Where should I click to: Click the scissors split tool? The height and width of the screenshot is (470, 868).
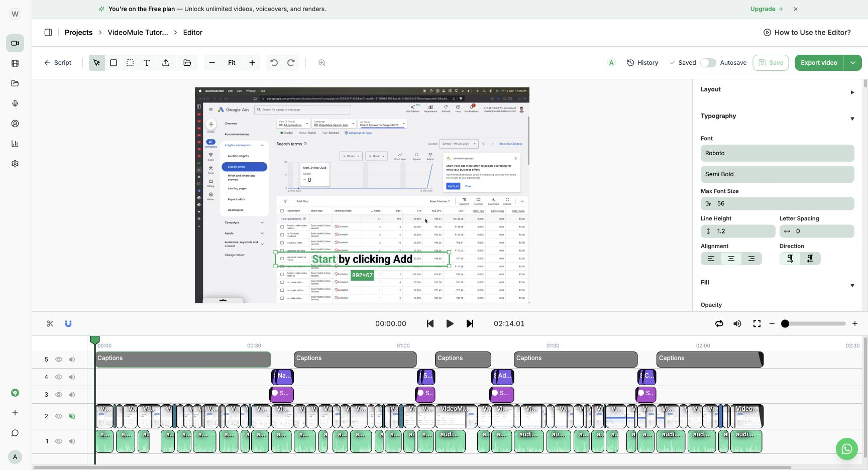[50, 324]
